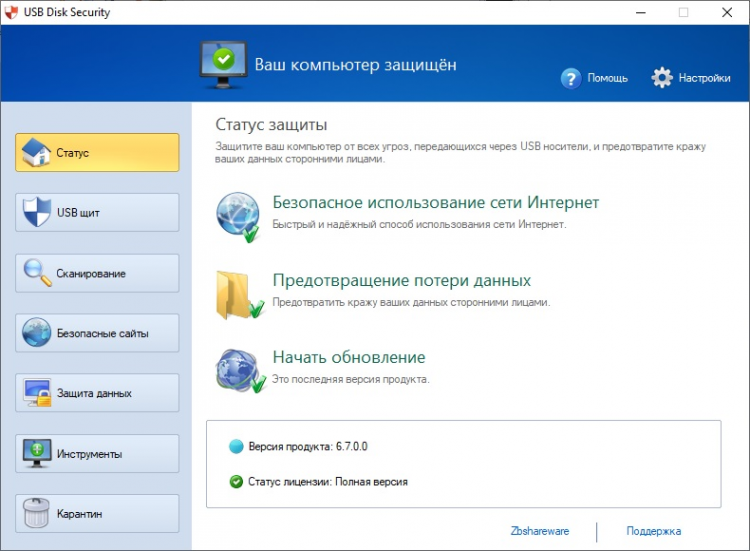Click the Статус защиты heading
The width and height of the screenshot is (750, 551).
[x=271, y=125]
